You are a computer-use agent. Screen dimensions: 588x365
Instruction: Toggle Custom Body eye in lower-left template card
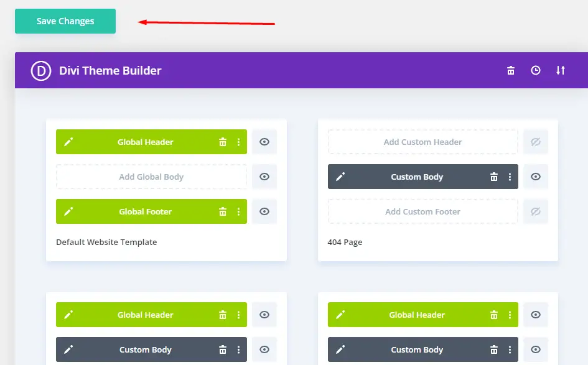point(264,349)
